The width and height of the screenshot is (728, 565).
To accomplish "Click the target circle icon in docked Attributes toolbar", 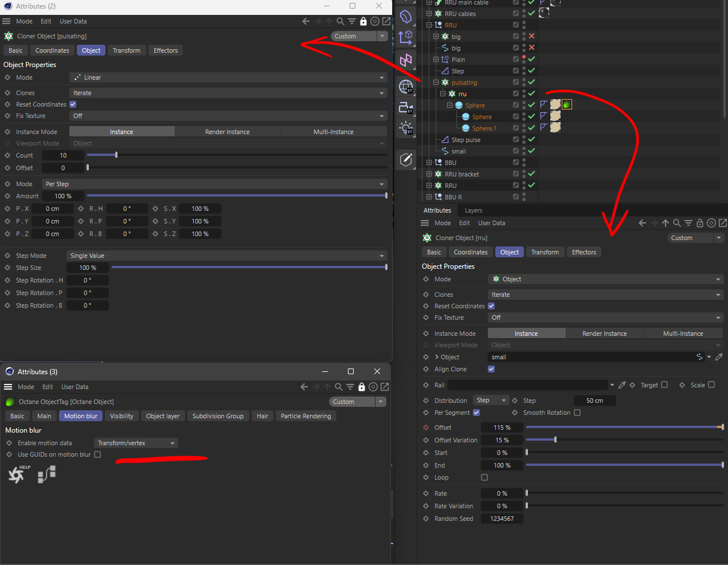I will coord(711,223).
